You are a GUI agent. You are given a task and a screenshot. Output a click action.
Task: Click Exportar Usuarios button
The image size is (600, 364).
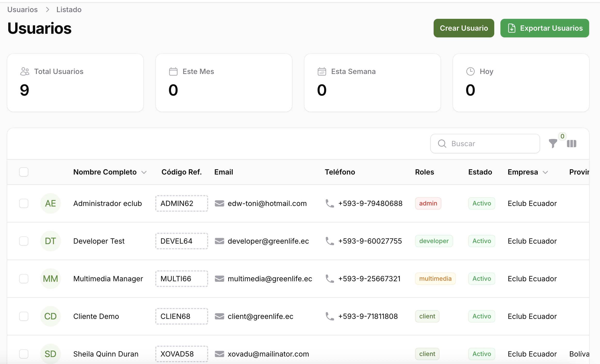[x=545, y=28]
